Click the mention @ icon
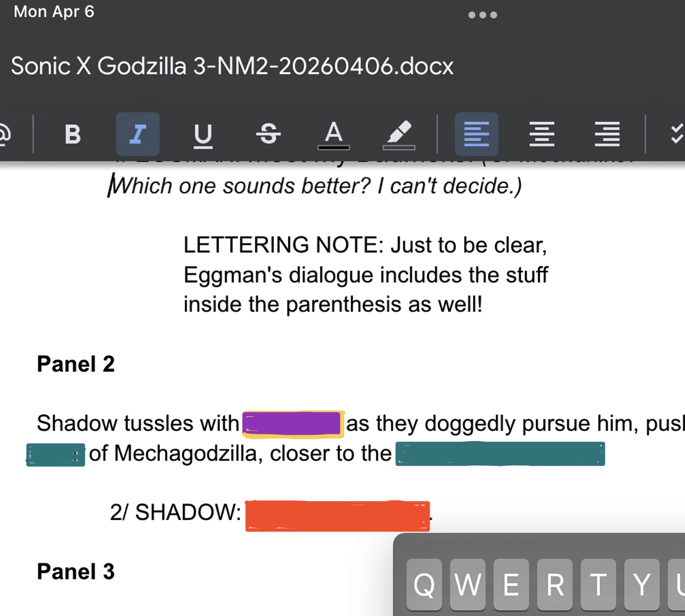The width and height of the screenshot is (685, 616). click(x=4, y=134)
